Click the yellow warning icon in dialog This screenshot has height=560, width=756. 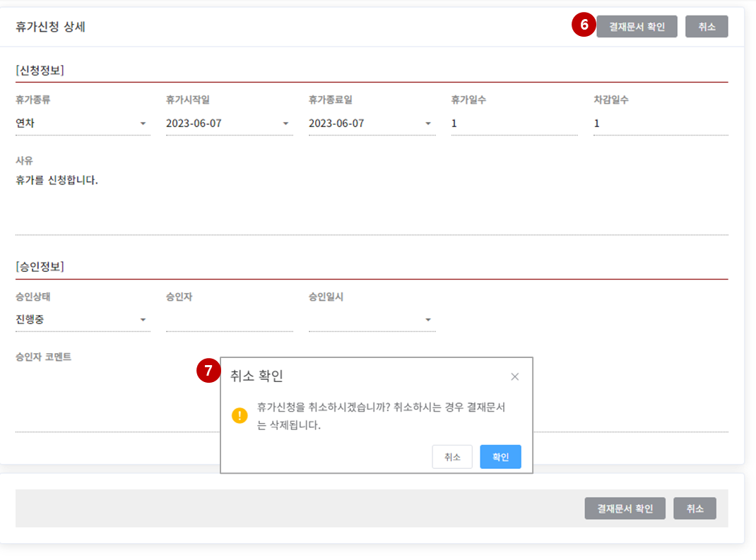240,415
